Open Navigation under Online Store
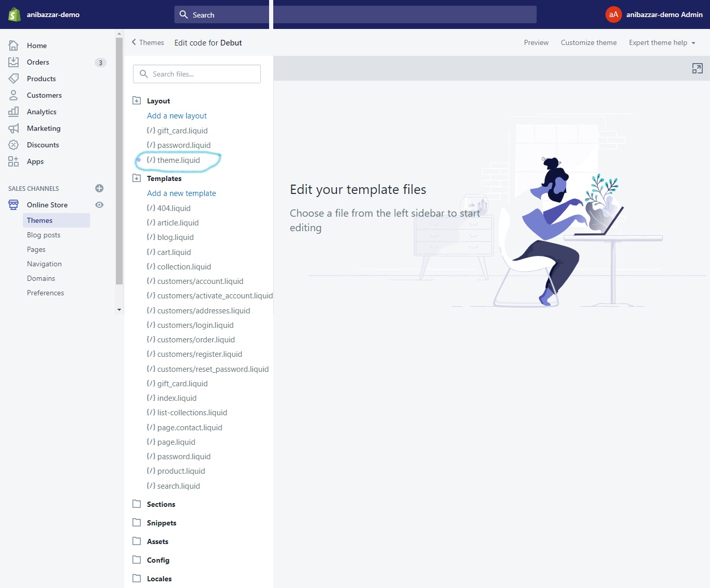Viewport: 710px width, 588px height. coord(44,264)
